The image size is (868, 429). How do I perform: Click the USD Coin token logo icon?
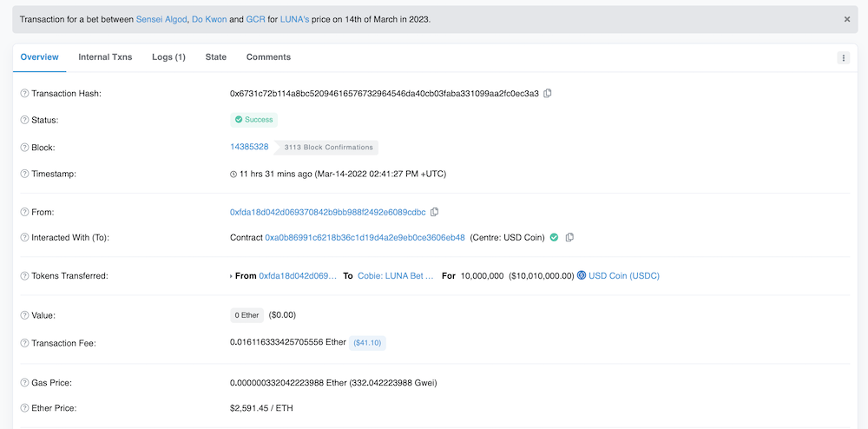pos(582,275)
